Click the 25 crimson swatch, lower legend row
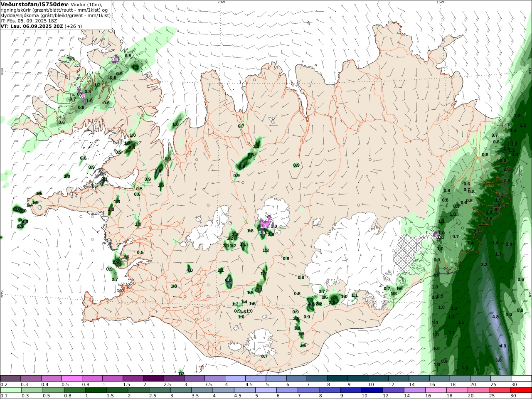This screenshot has height=399, width=532. tap(500, 390)
